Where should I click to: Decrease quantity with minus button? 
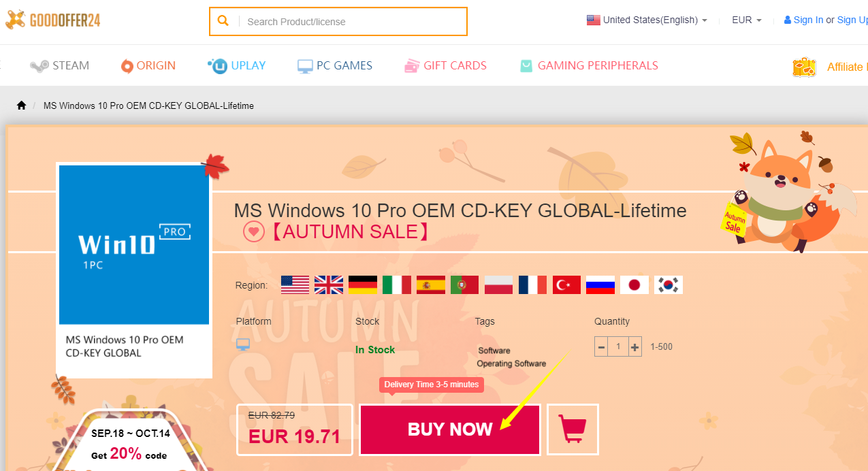click(x=601, y=347)
